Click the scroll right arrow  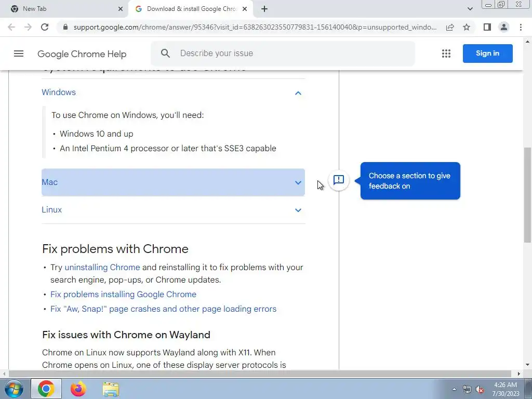(519, 374)
